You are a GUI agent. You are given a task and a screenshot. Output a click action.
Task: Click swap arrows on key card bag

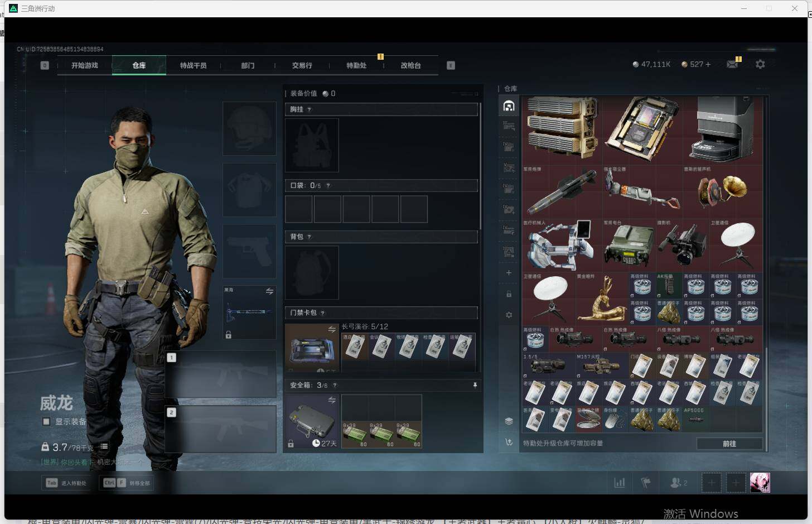point(332,329)
